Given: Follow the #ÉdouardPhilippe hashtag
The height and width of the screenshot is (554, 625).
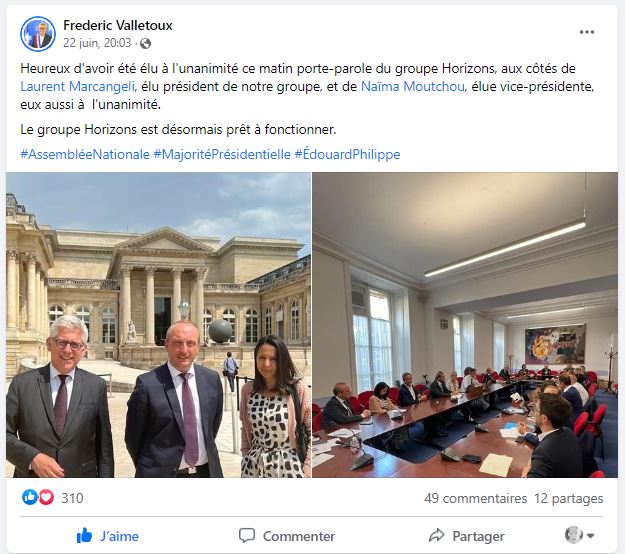Looking at the screenshot, I should (x=347, y=154).
